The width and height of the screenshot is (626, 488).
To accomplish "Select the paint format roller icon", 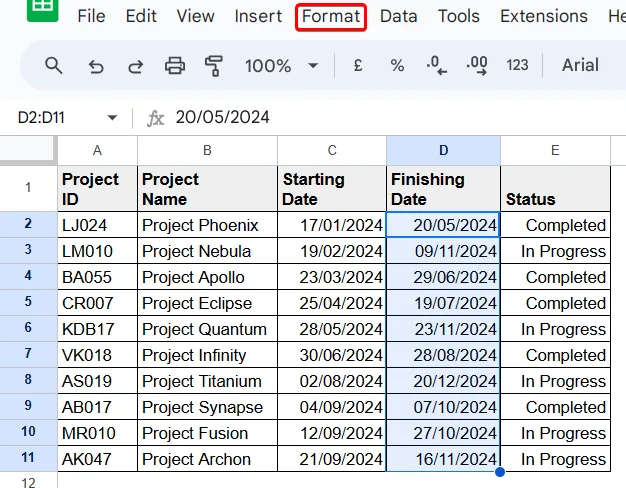I will tap(214, 66).
